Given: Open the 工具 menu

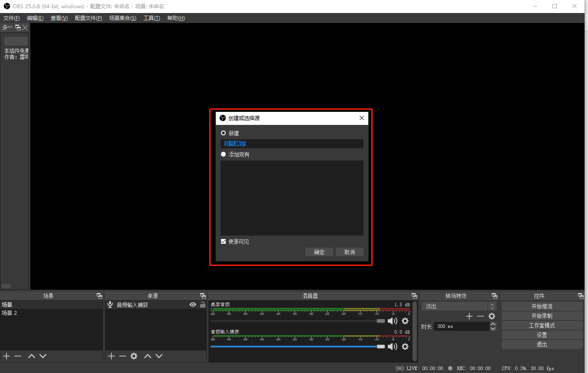Looking at the screenshot, I should (152, 18).
